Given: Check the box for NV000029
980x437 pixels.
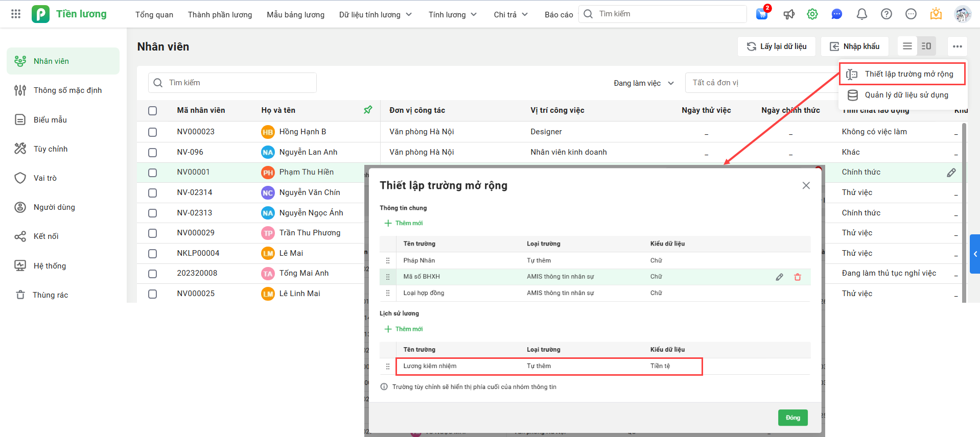Looking at the screenshot, I should click(x=152, y=233).
